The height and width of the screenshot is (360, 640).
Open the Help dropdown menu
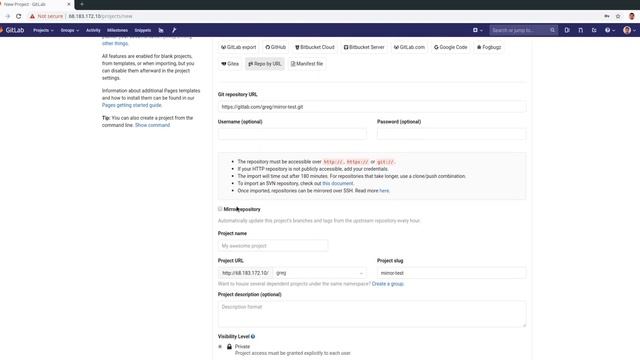pyautogui.click(x=610, y=30)
